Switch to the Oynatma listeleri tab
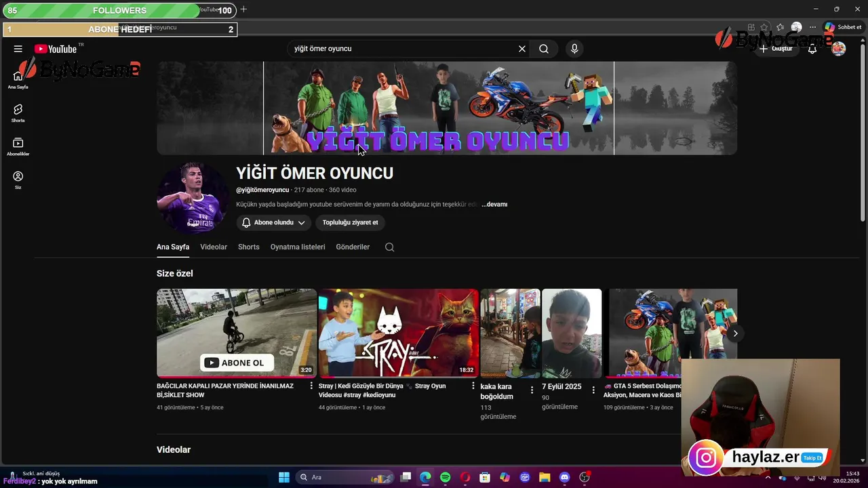The width and height of the screenshot is (868, 488). (x=298, y=247)
